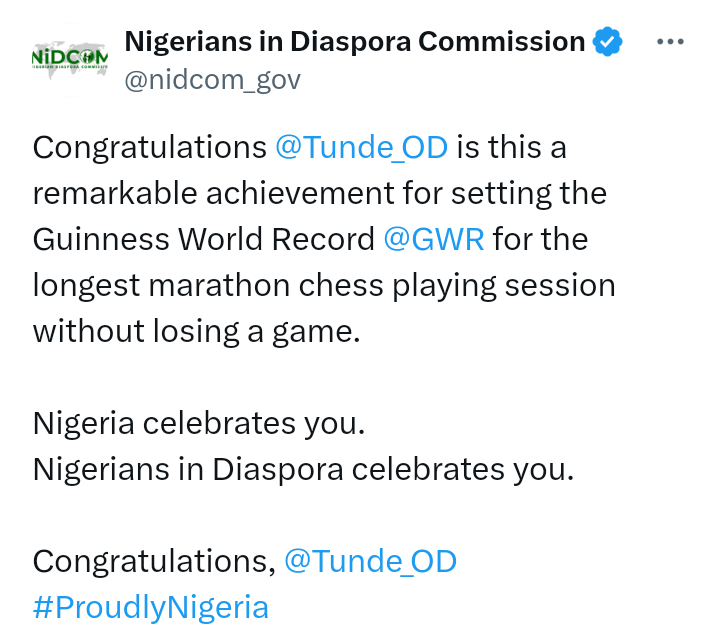Click "for the" after the @GWR mention

pyautogui.click(x=540, y=239)
